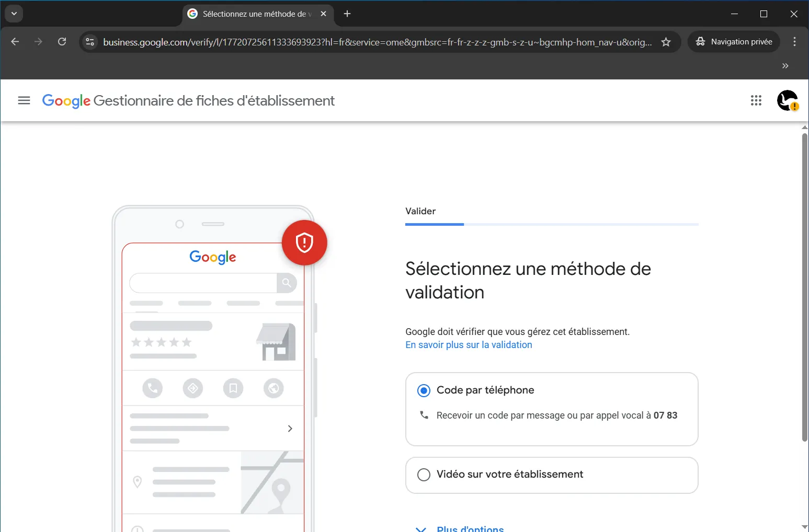This screenshot has width=809, height=532.
Task: Open Chrome three-dot menu
Action: pyautogui.click(x=794, y=42)
